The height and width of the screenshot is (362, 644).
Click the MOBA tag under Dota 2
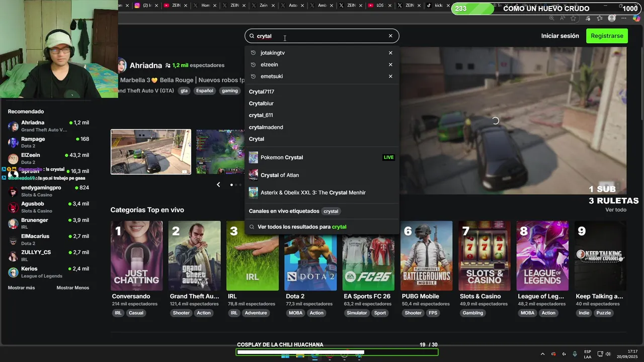pos(296,313)
